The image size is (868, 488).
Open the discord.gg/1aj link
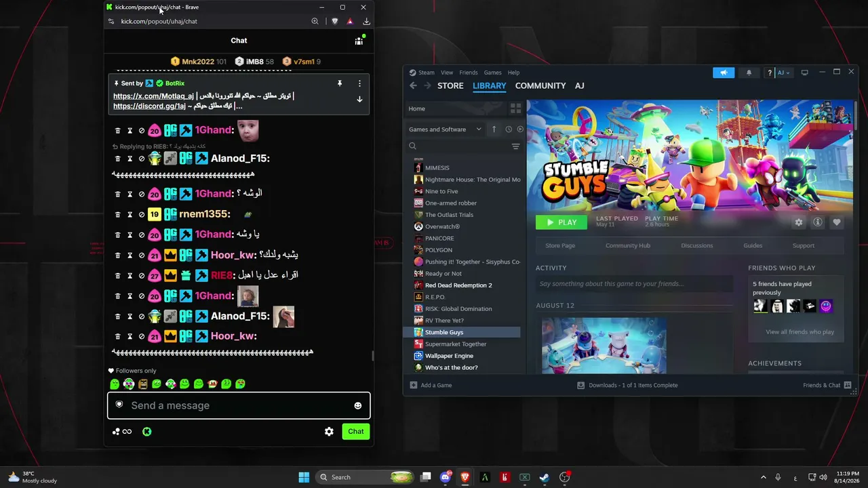pos(149,106)
